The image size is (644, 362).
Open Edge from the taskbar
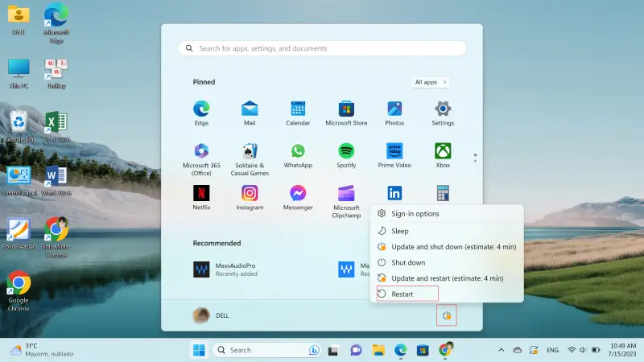coord(400,351)
